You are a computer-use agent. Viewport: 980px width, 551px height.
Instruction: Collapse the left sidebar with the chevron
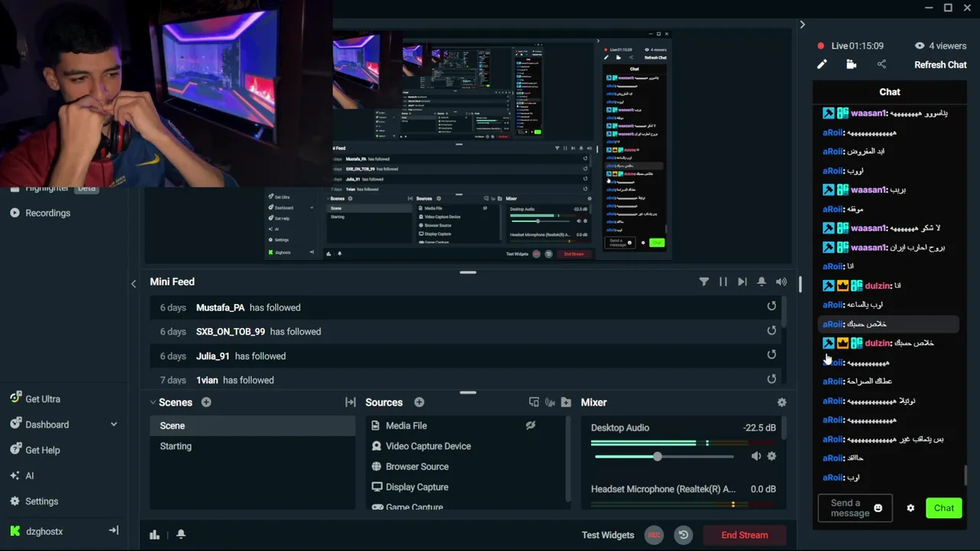(133, 283)
